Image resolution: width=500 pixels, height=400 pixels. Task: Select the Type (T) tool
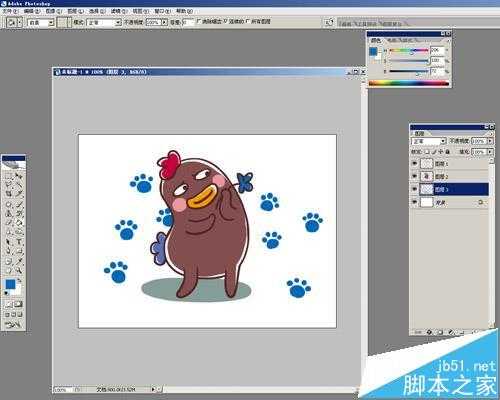point(18,242)
